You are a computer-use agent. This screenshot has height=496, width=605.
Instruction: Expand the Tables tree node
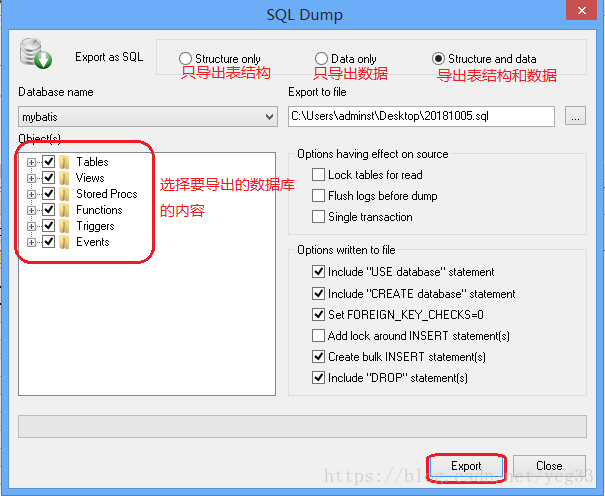pyautogui.click(x=31, y=162)
